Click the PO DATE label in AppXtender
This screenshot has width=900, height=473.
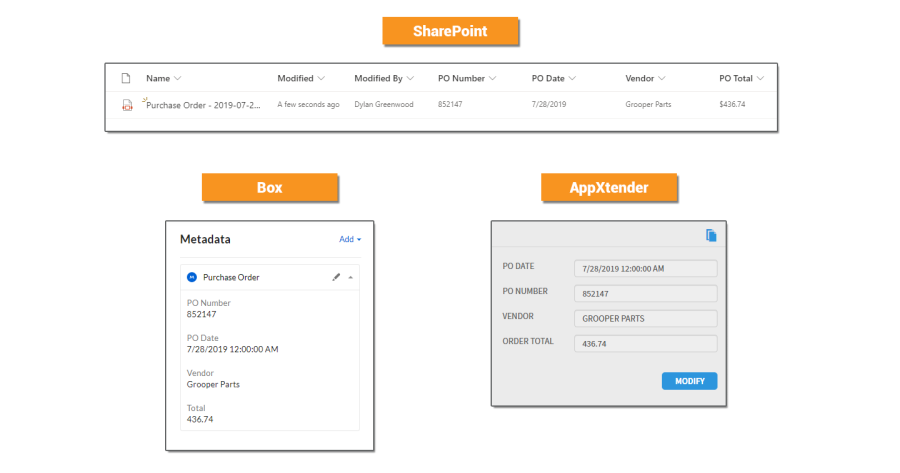(x=518, y=266)
